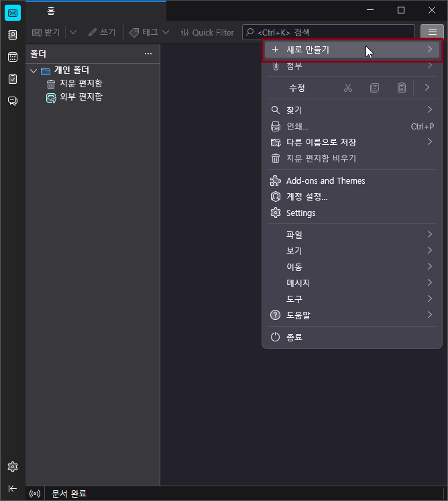This screenshot has width=448, height=501.
Task: Switch to the 홈 tab
Action: [96, 11]
